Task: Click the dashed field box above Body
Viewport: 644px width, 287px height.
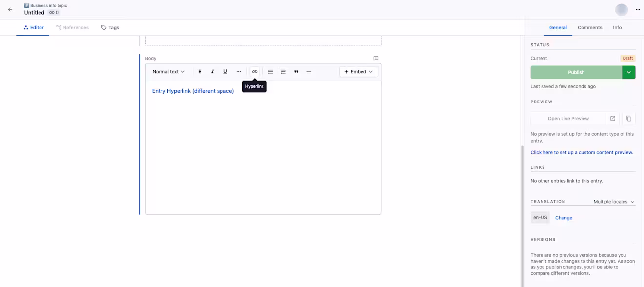Action: (263, 41)
